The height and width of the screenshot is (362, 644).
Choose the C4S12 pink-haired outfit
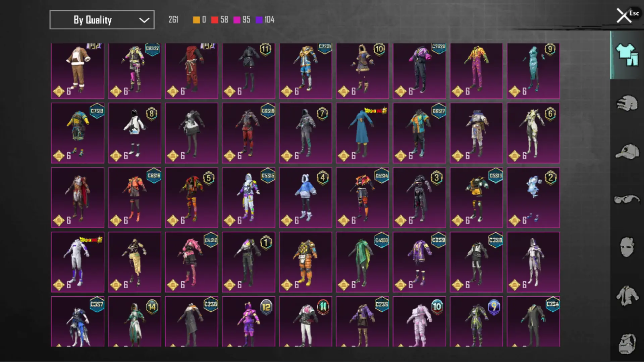coord(192,262)
